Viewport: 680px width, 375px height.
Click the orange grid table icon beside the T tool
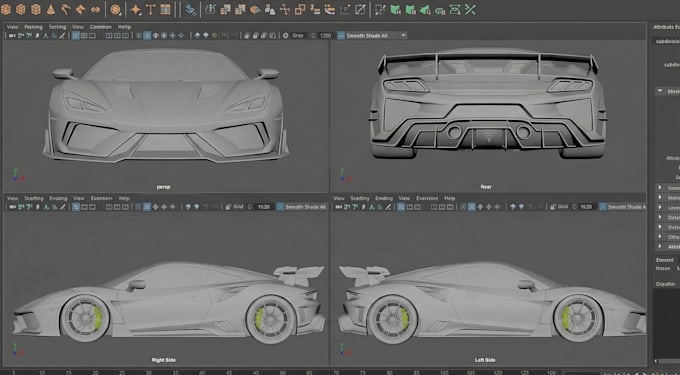click(x=165, y=9)
